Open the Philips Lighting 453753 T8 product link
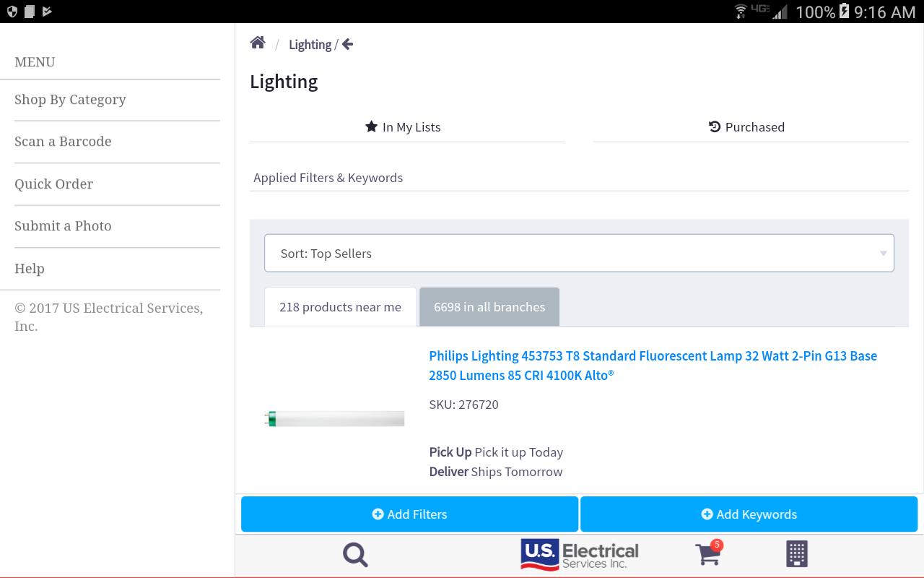Viewport: 924px width, 578px height. pos(653,366)
